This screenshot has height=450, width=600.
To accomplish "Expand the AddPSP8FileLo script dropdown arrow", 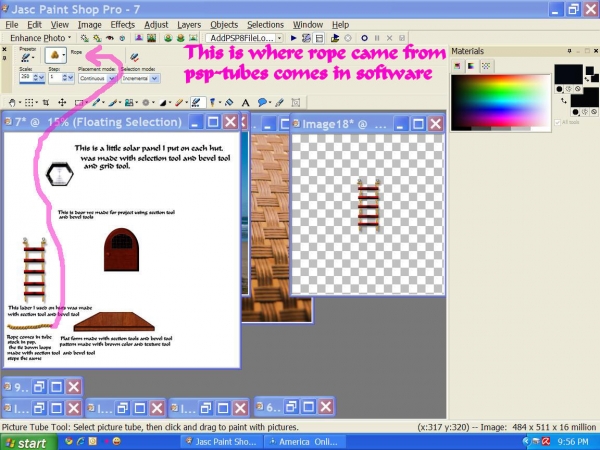I will coord(279,38).
